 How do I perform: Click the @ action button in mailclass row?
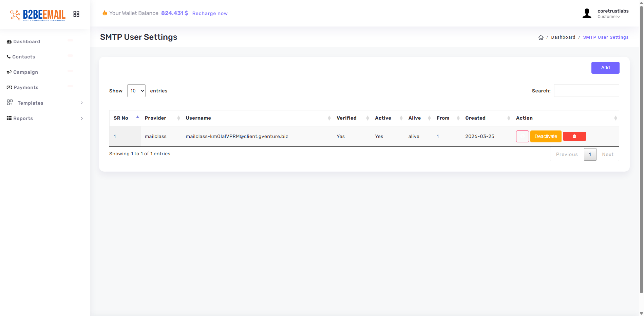(522, 136)
